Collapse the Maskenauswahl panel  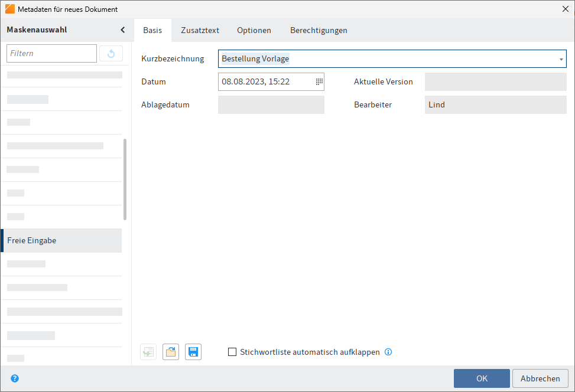click(122, 30)
